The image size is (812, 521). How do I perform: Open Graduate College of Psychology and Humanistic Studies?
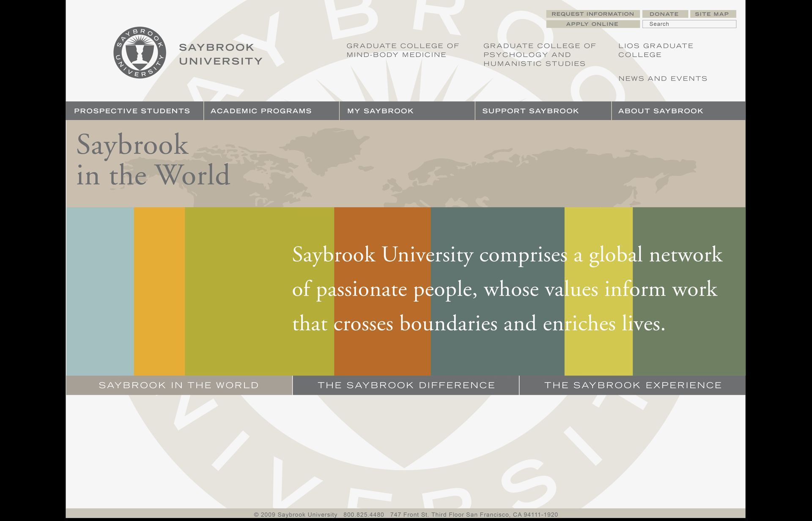(x=539, y=55)
